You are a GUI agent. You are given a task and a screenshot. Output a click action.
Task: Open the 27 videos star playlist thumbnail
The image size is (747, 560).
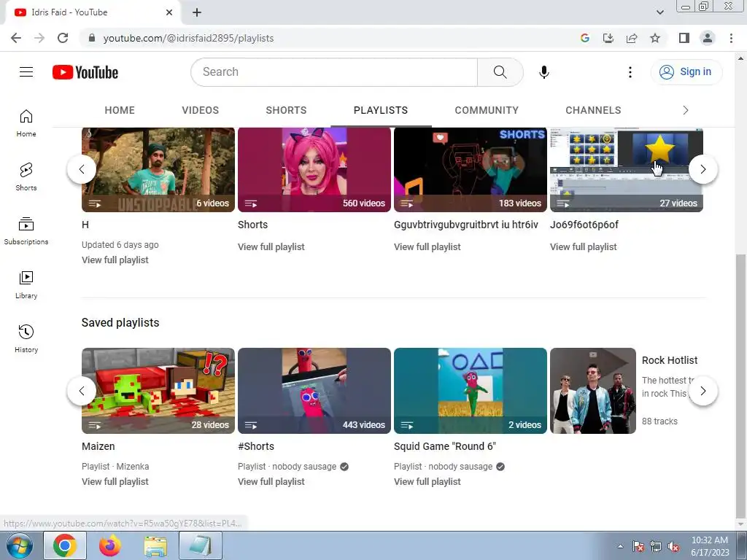click(x=626, y=169)
